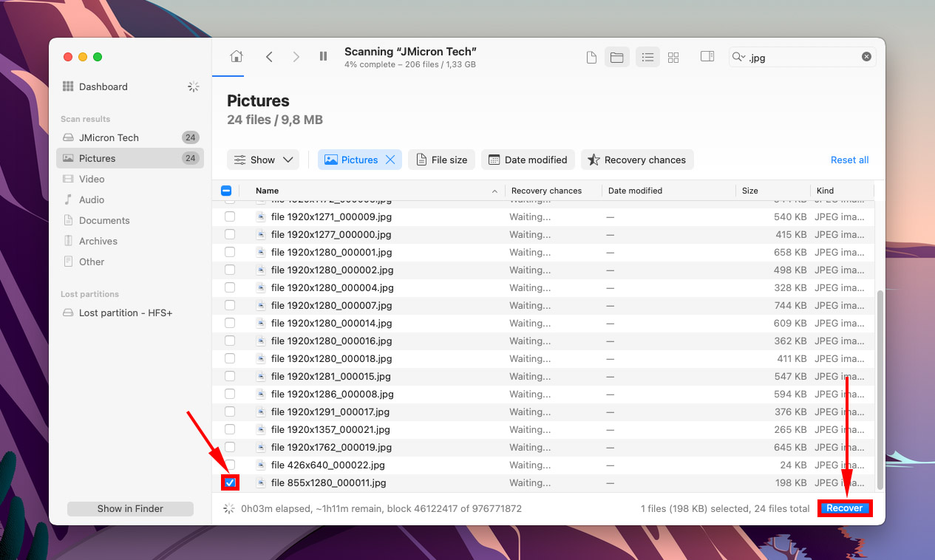The height and width of the screenshot is (560, 935).
Task: Check the box for file 1920x1280_000002.jpg
Action: 230,270
